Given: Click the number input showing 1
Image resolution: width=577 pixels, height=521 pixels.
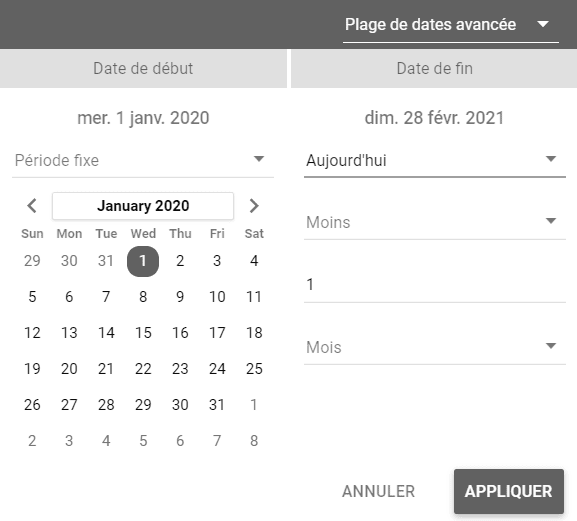Looking at the screenshot, I should click(435, 285).
